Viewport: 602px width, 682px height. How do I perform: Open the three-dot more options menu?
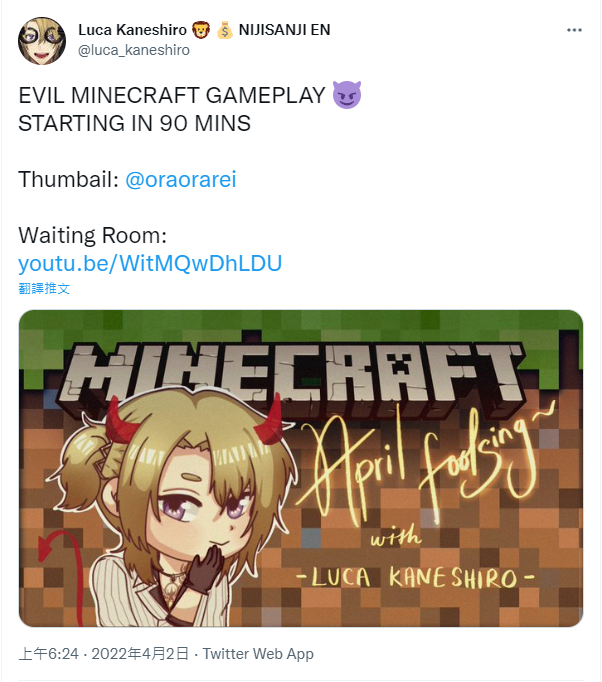574,30
